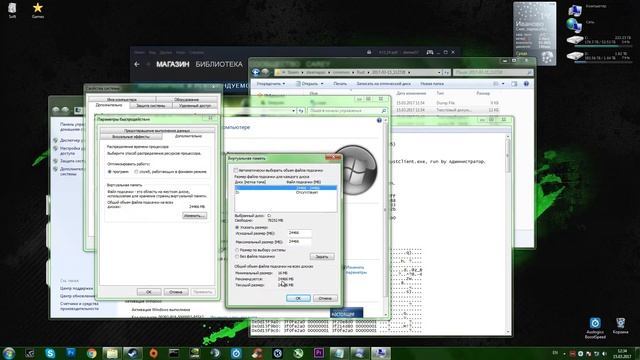Click text document vertical scrollbar
The width and height of the screenshot is (640, 360).
(x=508, y=233)
